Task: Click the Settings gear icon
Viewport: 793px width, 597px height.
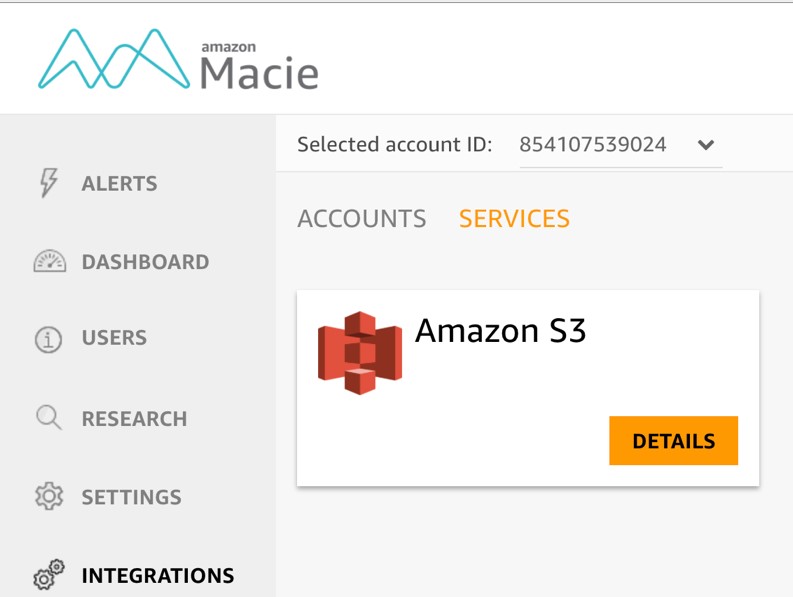Action: click(x=49, y=496)
